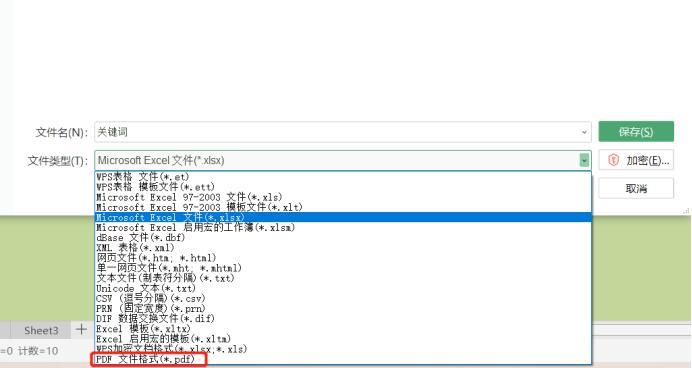This screenshot has height=368, width=692.
Task: Select CSV (逗号分隔)(*.csv) format
Action: [x=151, y=298]
